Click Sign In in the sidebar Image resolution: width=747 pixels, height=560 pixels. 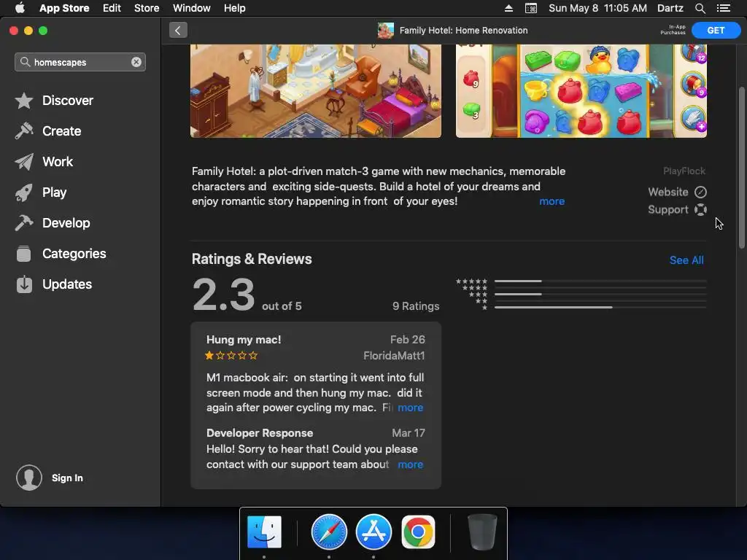pyautogui.click(x=67, y=478)
